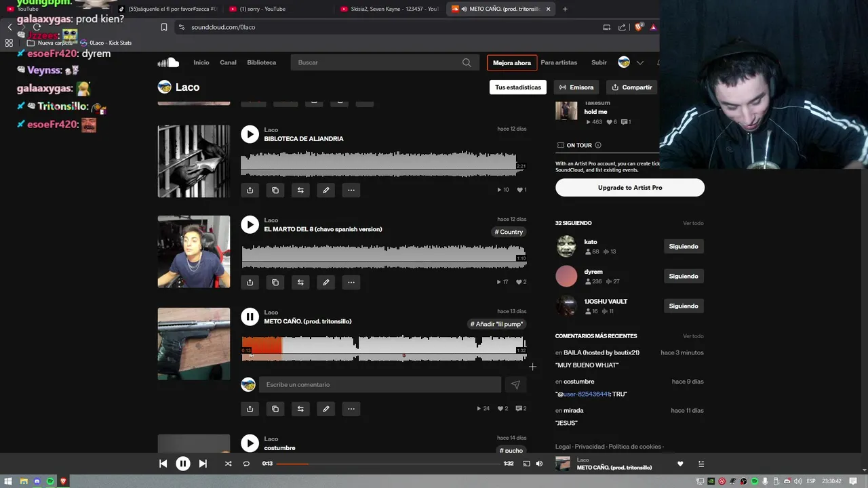The height and width of the screenshot is (488, 868).
Task: Copy link for BIBLIOTECA DE ALJANDRIA
Action: coord(275,190)
